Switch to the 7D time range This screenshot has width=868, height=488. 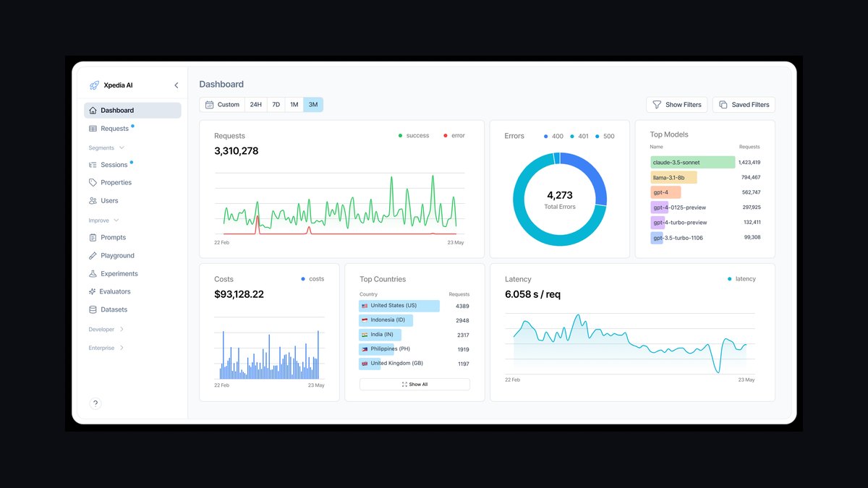(x=276, y=105)
